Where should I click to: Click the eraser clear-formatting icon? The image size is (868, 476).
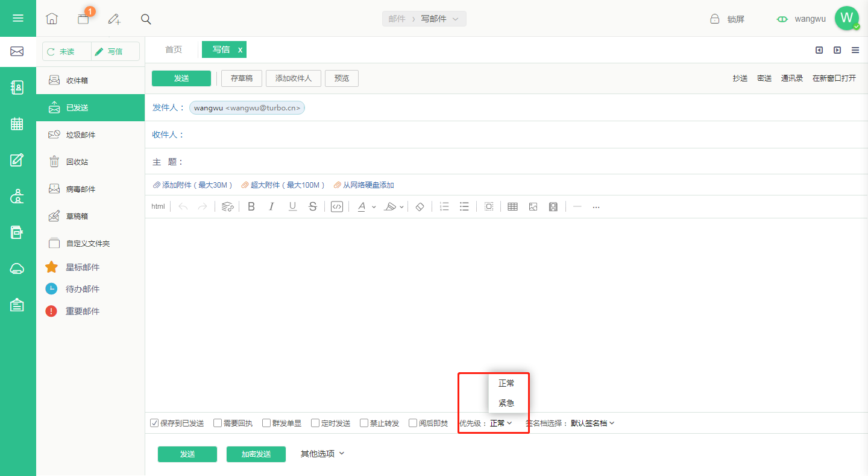[x=420, y=207]
